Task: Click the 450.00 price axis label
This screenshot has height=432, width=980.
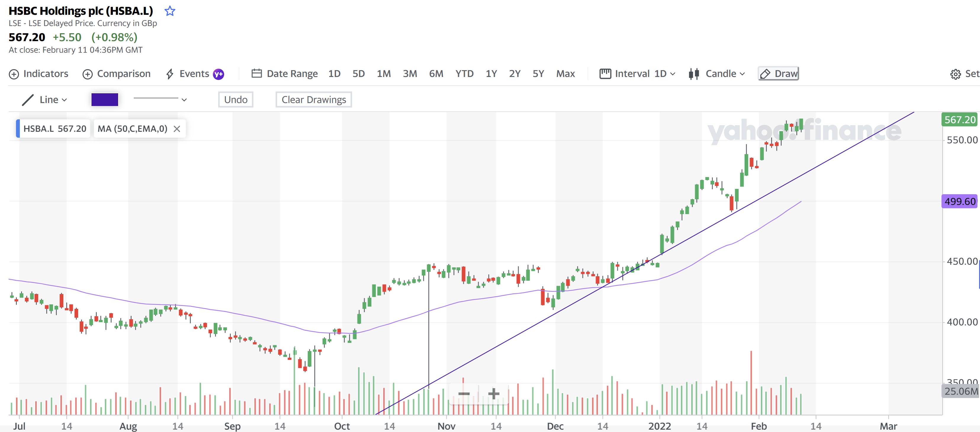Action: [x=962, y=261]
